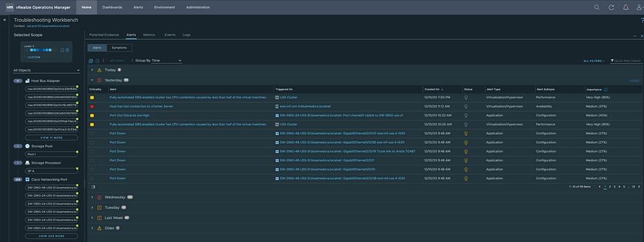Image resolution: width=644 pixels, height=242 pixels.
Task: Click the help question mark icon
Action: (x=642, y=21)
